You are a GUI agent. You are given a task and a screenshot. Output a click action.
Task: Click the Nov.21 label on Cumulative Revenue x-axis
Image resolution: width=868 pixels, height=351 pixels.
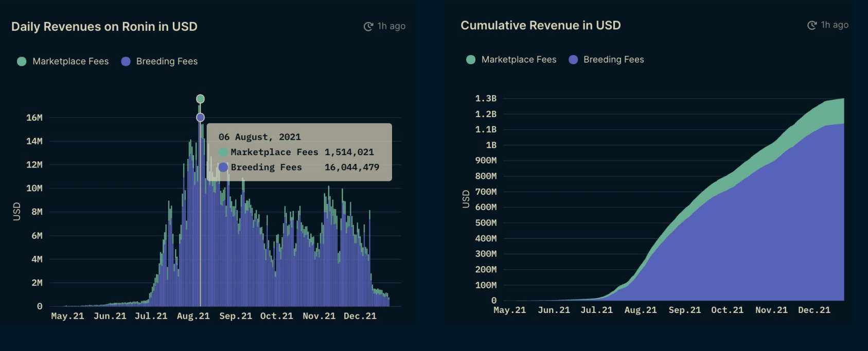[771, 310]
